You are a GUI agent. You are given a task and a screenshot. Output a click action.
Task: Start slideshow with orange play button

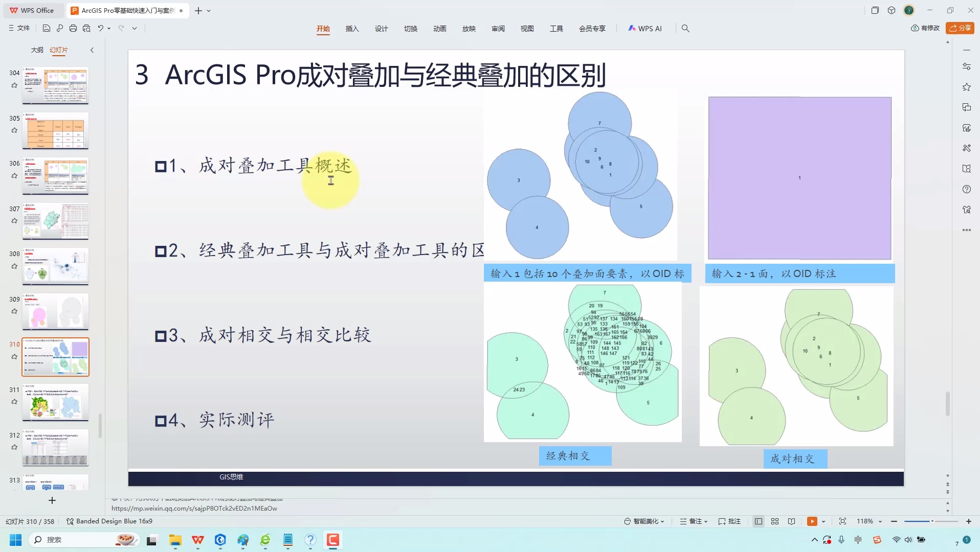tap(812, 521)
